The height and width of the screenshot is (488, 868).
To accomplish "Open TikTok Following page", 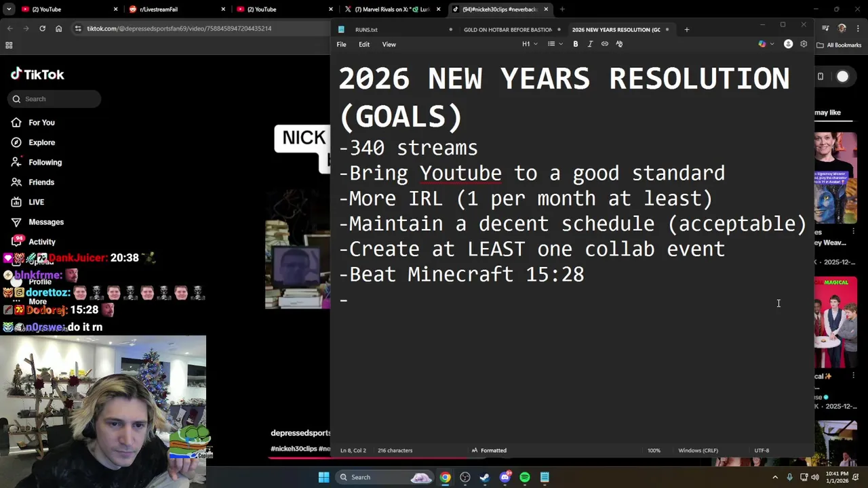I will point(36,163).
